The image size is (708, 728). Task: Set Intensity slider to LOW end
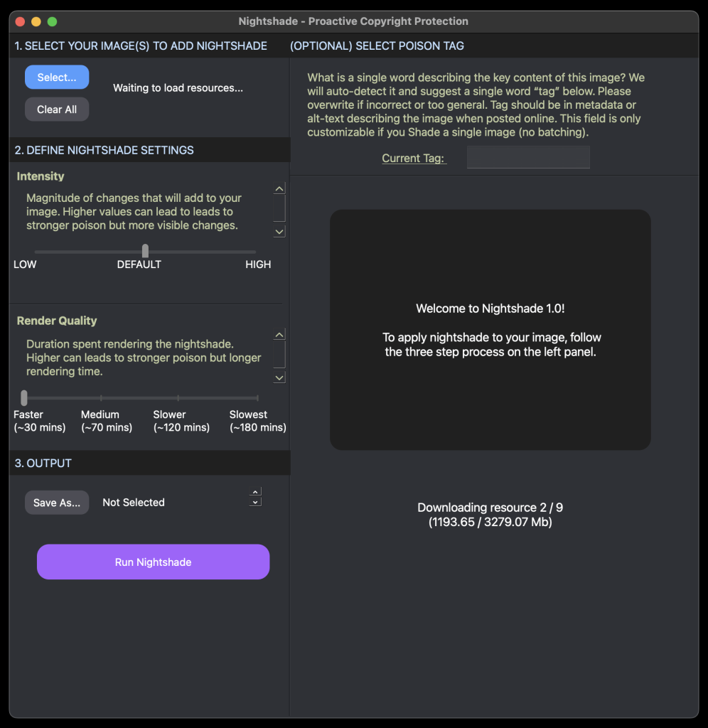pos(36,252)
